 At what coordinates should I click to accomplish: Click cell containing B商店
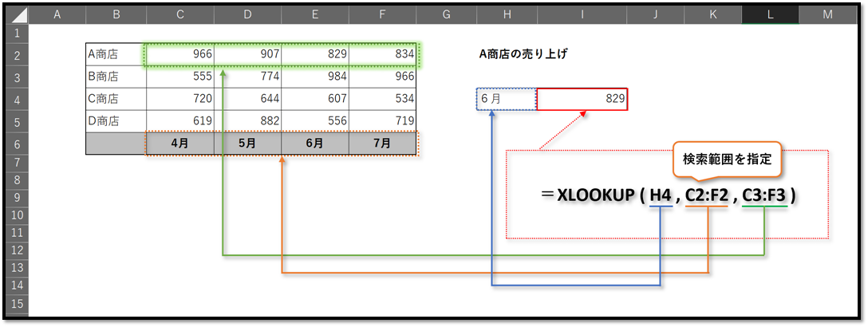coord(116,77)
